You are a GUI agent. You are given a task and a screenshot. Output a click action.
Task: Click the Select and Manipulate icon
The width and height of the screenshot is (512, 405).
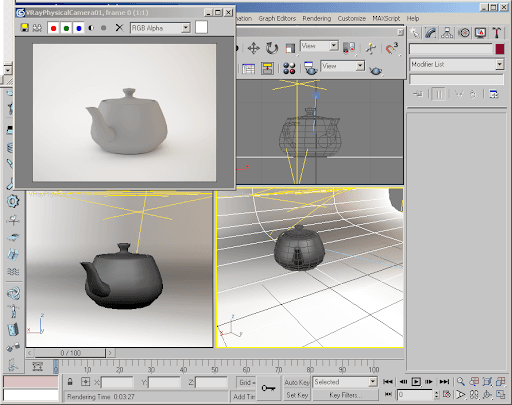tap(370, 48)
